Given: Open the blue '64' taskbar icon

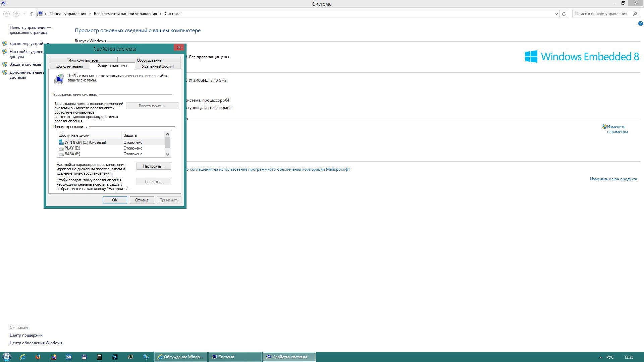Looking at the screenshot, I should 69,357.
